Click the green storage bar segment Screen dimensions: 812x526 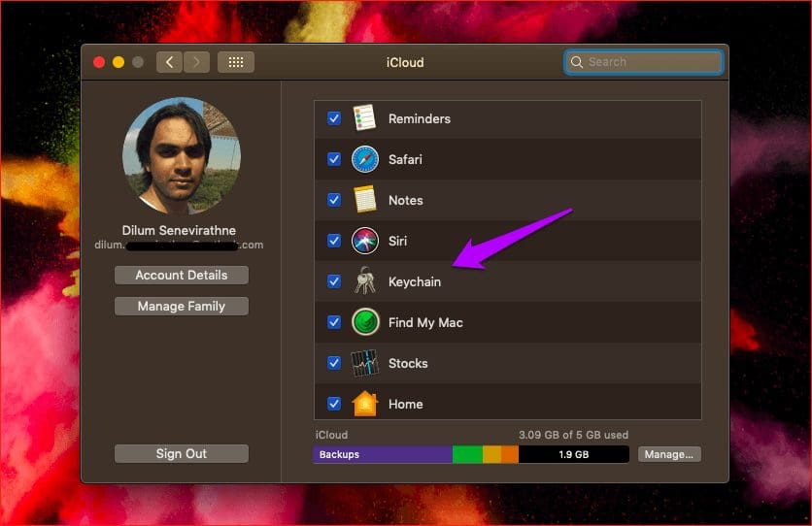point(467,454)
